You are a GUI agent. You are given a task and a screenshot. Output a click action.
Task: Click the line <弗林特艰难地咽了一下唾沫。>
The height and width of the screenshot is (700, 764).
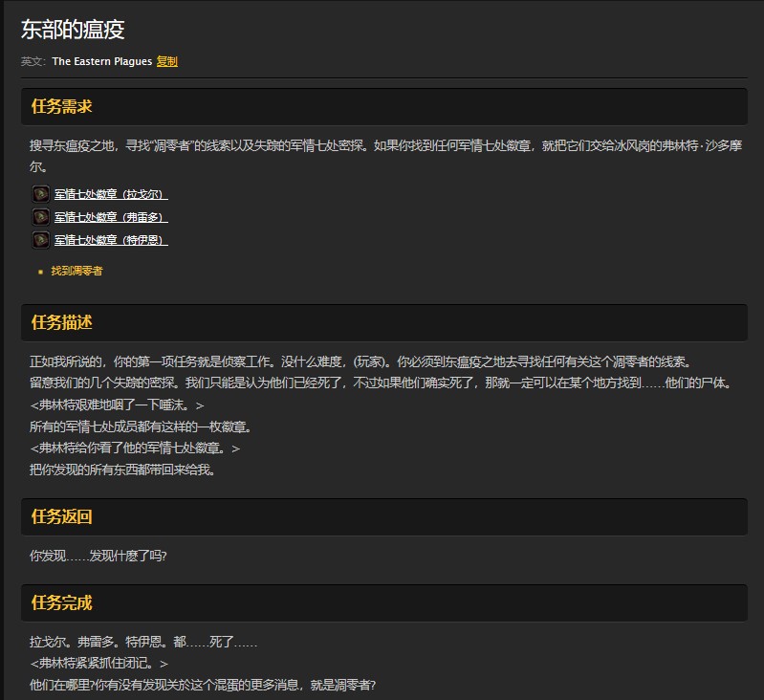pyautogui.click(x=117, y=405)
